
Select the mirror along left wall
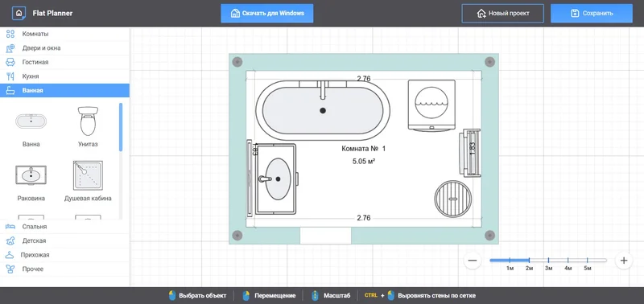pos(250,178)
